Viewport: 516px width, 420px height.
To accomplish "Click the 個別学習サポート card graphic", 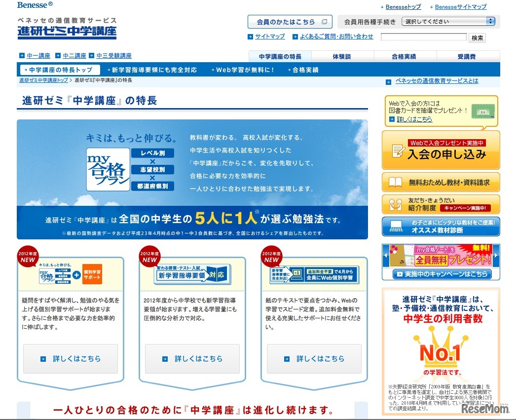I will (71, 274).
